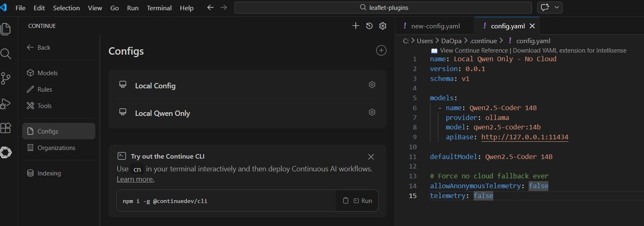This screenshot has height=226, width=644.
Task: Open the Help menu
Action: click(187, 8)
